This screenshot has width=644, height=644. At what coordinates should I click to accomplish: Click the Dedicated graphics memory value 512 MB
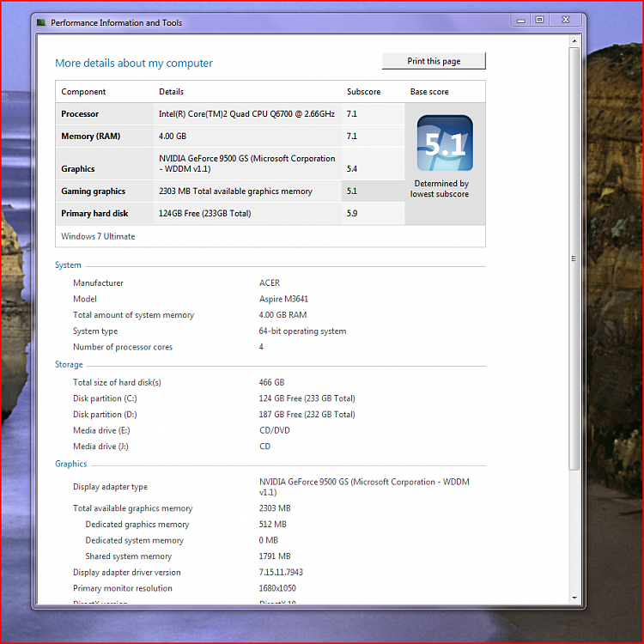coord(273,525)
